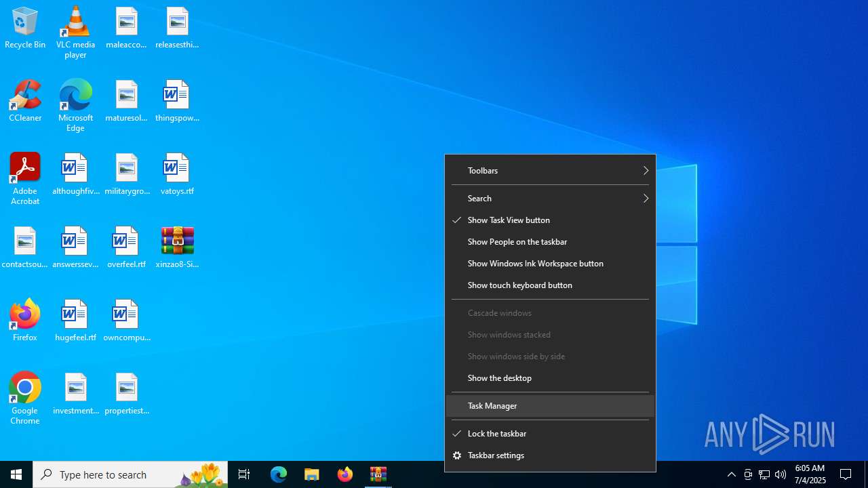Select the VLC media player shortcut
868x488 pixels.
(x=75, y=33)
